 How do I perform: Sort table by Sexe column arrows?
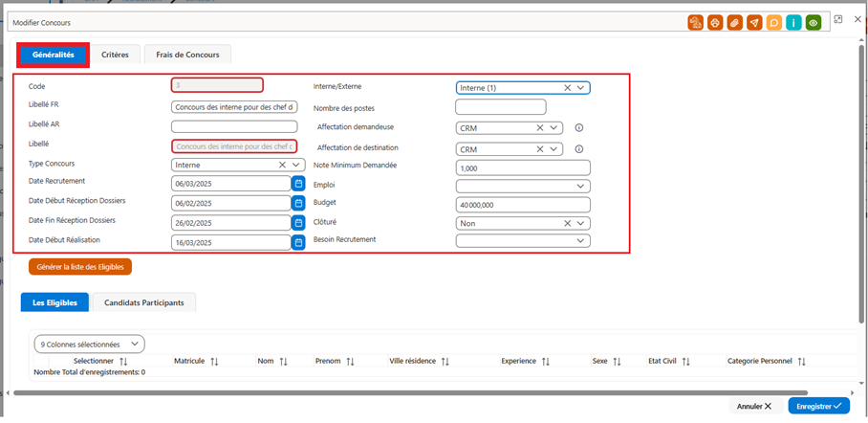618,362
